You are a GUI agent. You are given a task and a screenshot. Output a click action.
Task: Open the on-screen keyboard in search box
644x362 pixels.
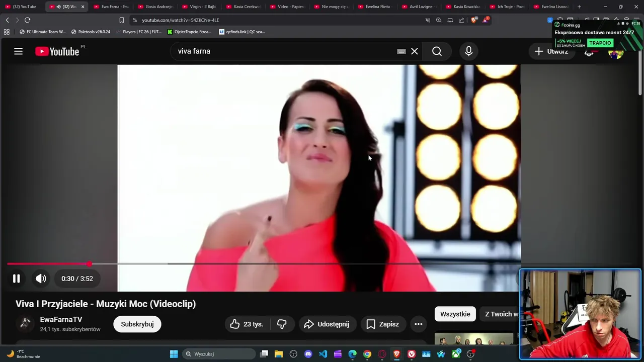[x=401, y=51]
